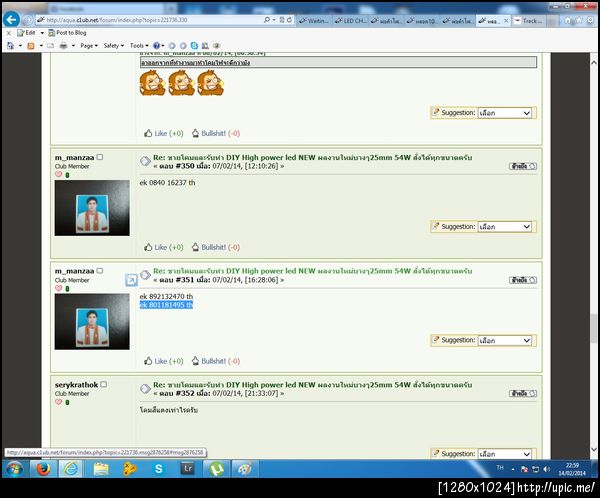This screenshot has height=498, width=600.
Task: Click Bullshit! vote in reply #351
Action: [216, 361]
